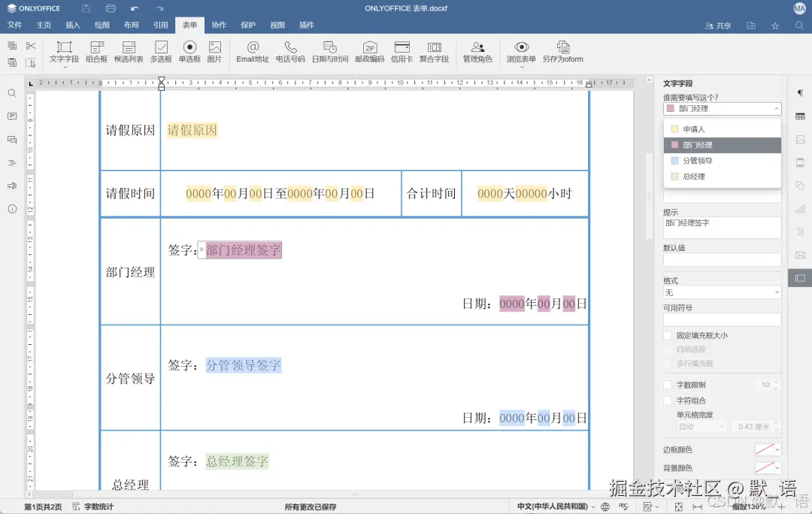Screen dimensions: 812x514
Task: Click the 默认值 default value input
Action: (x=722, y=260)
